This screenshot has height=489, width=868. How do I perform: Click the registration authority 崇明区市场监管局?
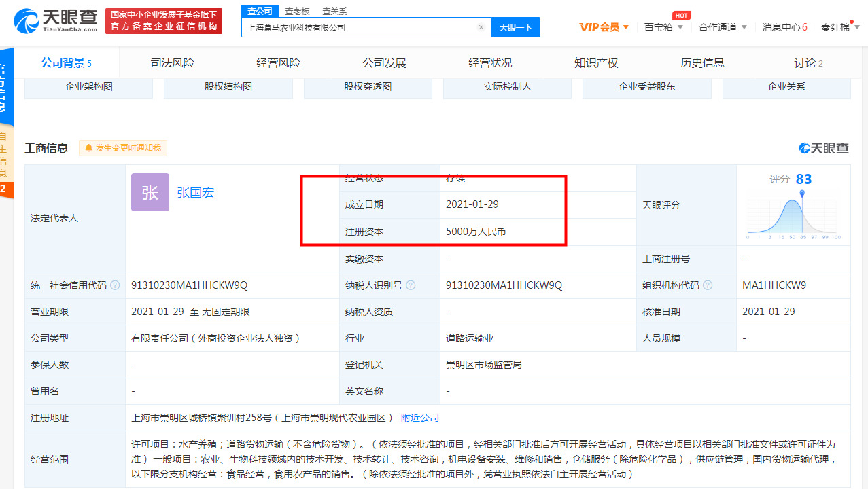(x=484, y=365)
